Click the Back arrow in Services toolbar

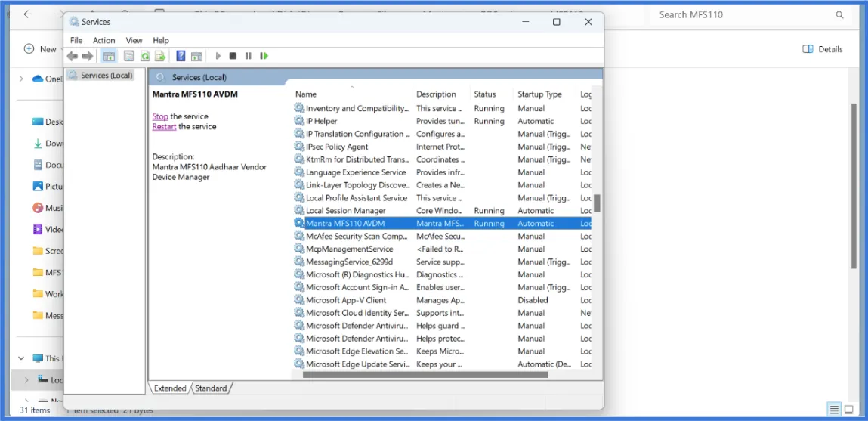(x=72, y=56)
